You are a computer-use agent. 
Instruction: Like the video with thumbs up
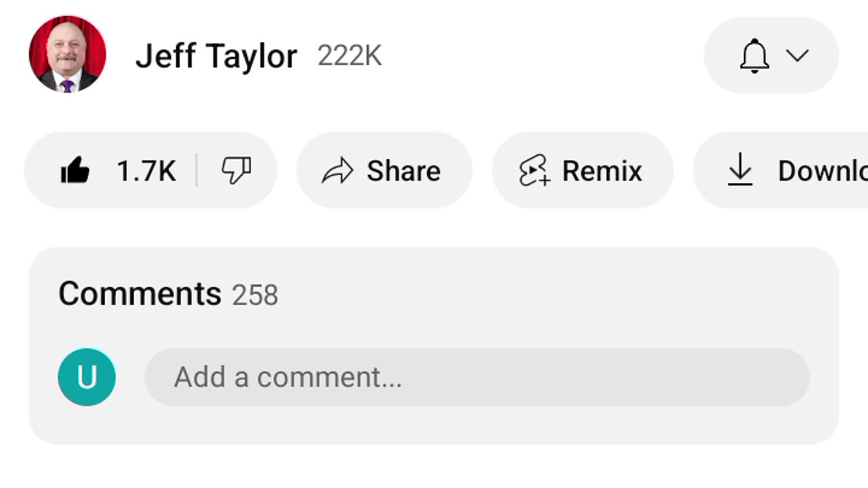(75, 171)
